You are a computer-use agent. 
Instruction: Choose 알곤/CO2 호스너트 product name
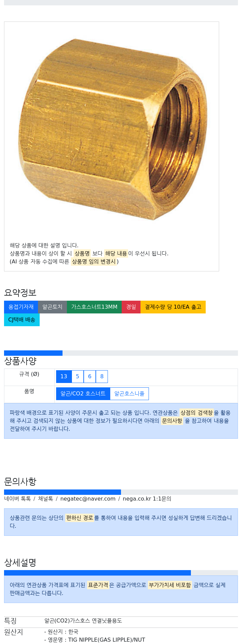tap(83, 393)
